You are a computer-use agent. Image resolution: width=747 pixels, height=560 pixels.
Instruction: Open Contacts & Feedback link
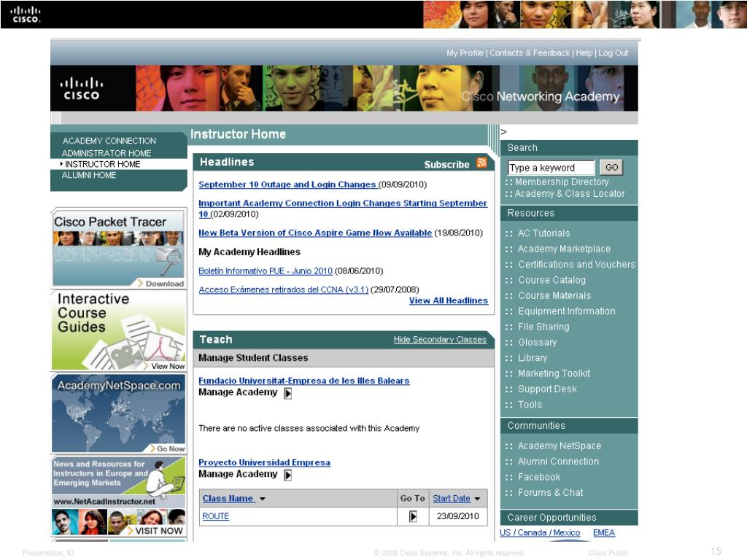(530, 52)
